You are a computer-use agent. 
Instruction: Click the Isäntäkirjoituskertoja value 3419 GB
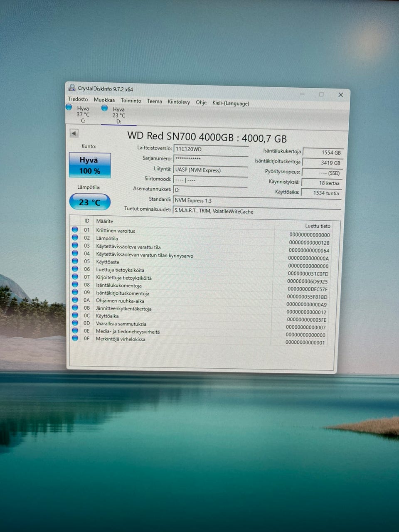click(x=322, y=163)
